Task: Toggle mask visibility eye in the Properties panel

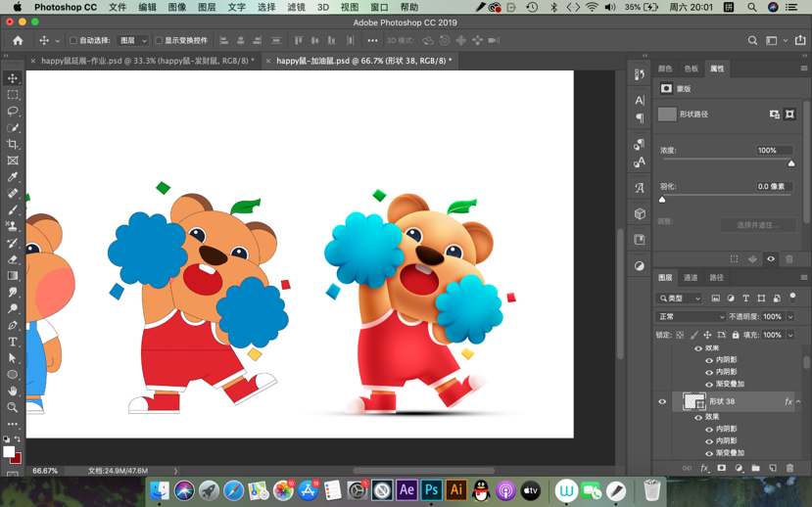Action: [771, 259]
